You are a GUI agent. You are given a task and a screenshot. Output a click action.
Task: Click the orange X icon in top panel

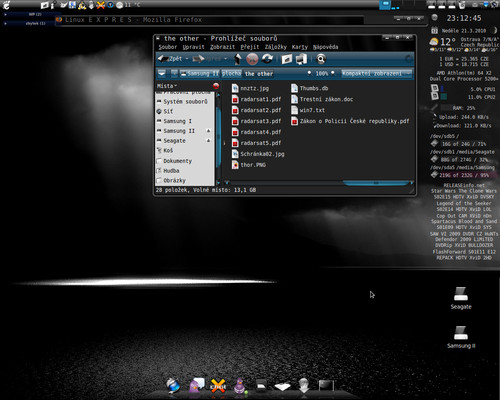100,5
